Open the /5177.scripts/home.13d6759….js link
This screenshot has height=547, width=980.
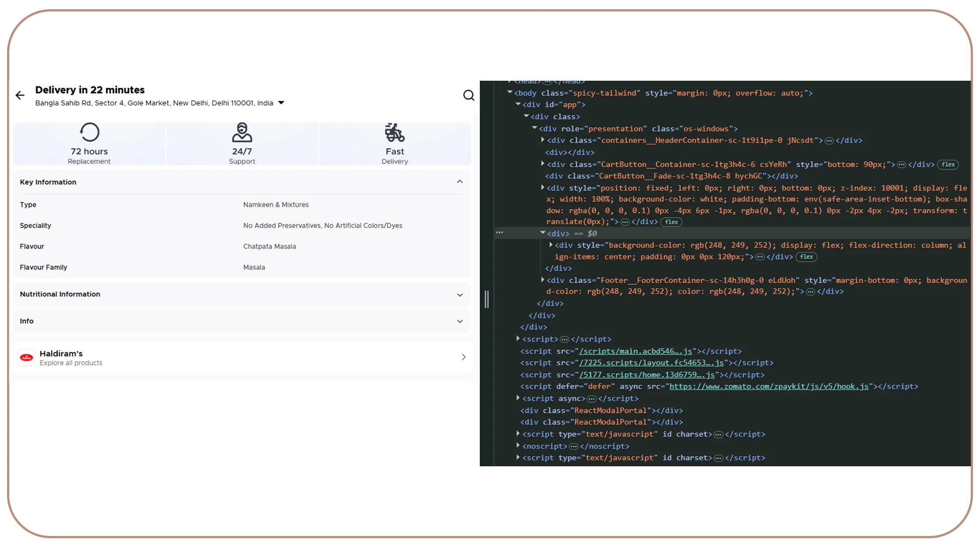pos(647,375)
